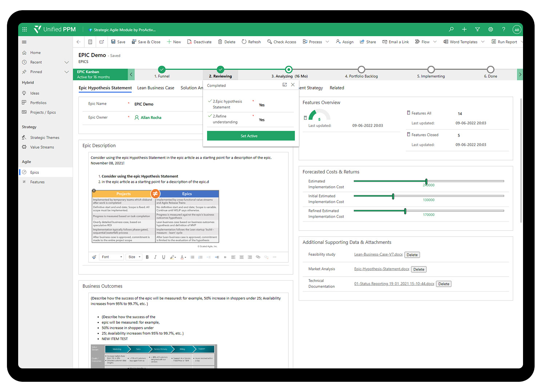Click the back arrow in command bar
Screen dimensions: 547x392
point(78,42)
